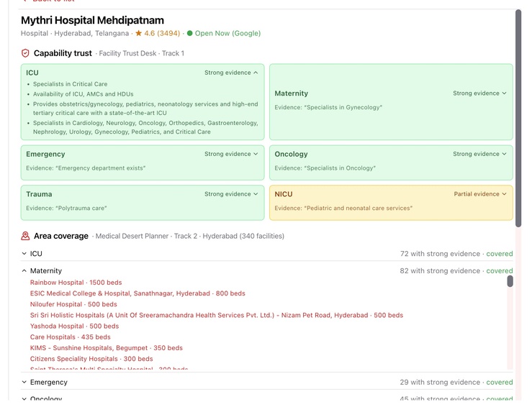Viewport: 532px width, 412px height.
Task: Open Citizens Speciality Hospitals link
Action: pos(91,359)
